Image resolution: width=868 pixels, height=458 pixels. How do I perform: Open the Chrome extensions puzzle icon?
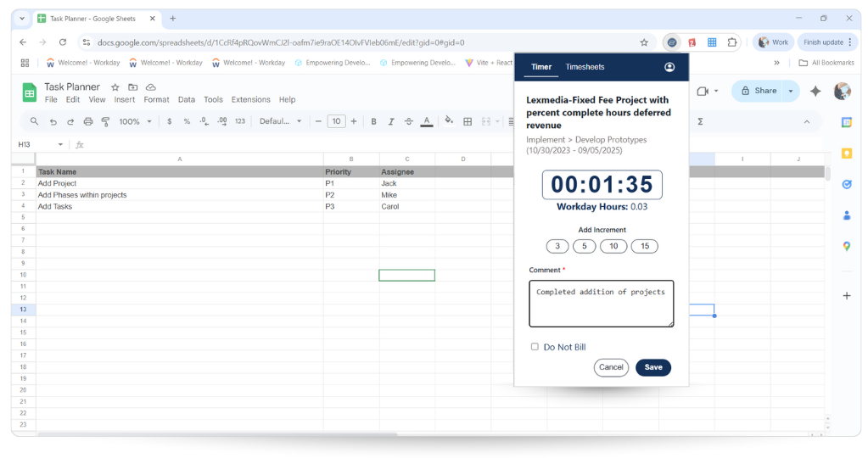tap(732, 42)
